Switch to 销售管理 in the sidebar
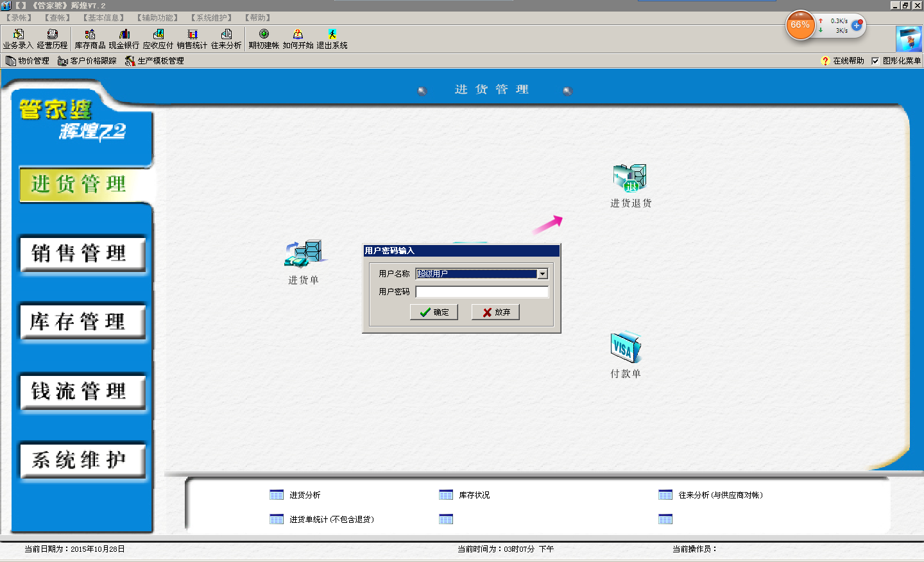Screen dimensions: 924x562 83,253
